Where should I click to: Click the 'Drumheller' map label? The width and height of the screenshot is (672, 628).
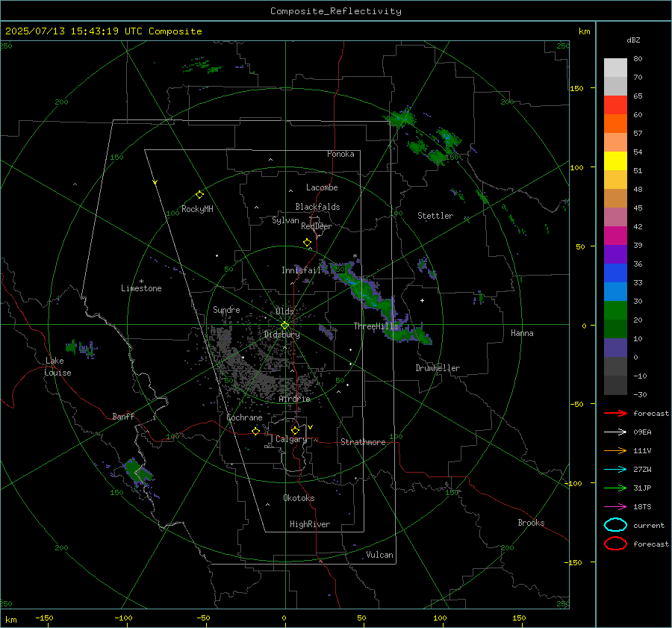pos(438,368)
